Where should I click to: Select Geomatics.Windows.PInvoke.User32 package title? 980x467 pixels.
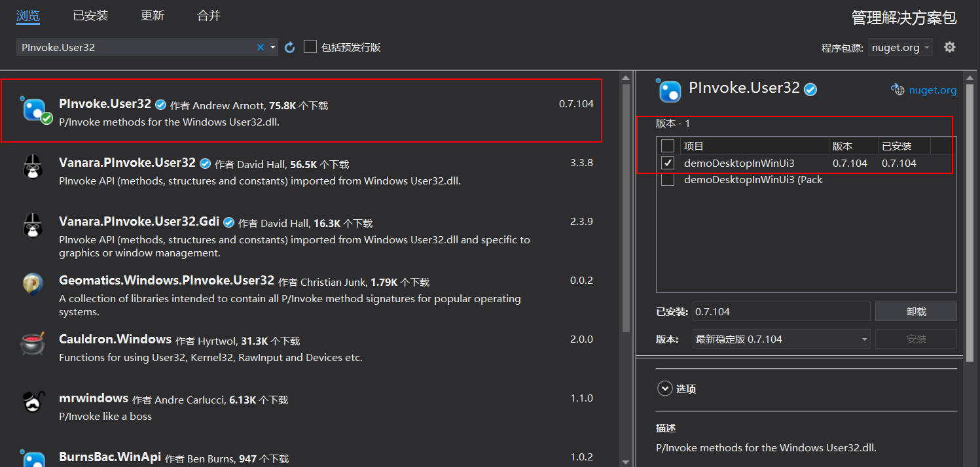tap(166, 281)
